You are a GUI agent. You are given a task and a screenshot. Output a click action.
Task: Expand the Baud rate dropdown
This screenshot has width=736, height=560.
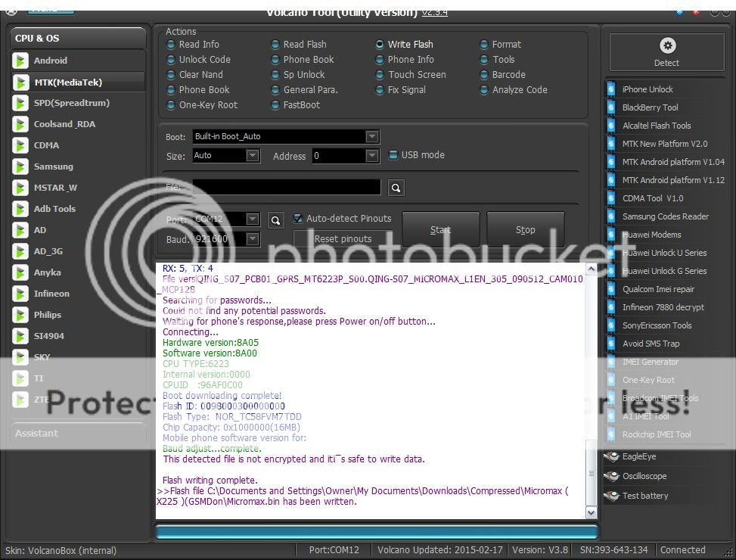253,239
